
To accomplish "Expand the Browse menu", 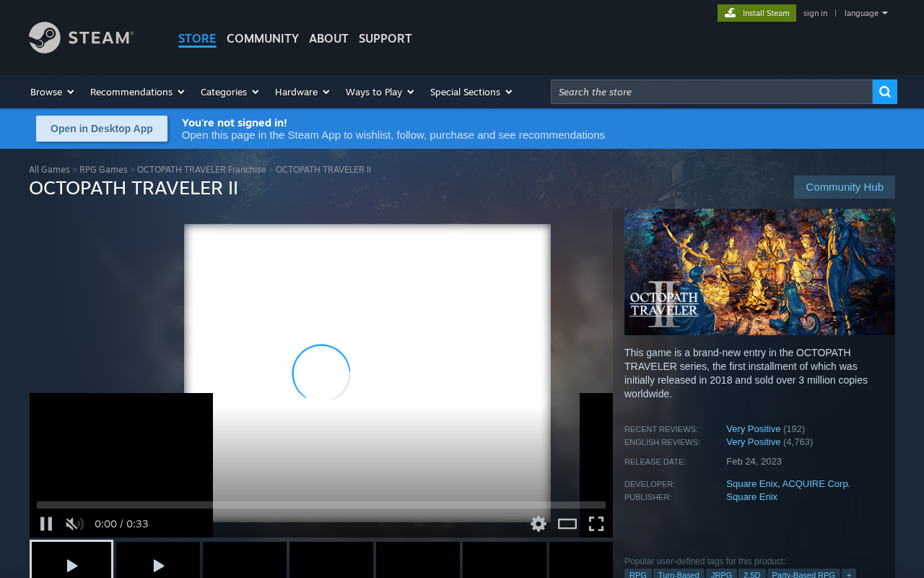I will [52, 92].
